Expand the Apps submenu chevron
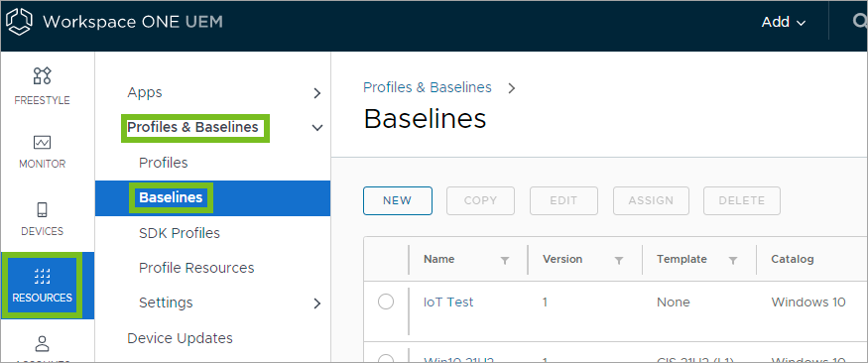 click(317, 93)
